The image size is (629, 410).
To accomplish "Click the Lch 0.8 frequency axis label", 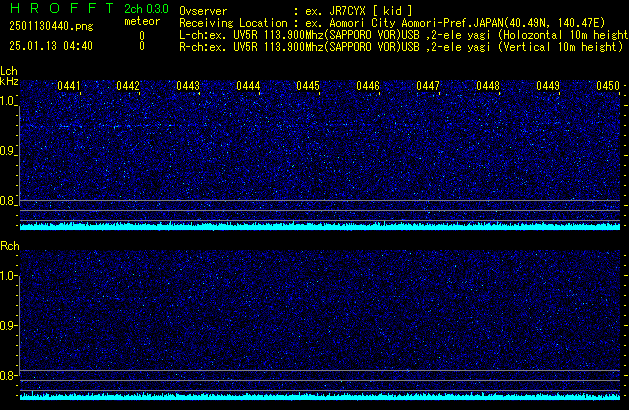I will click(x=8, y=201).
